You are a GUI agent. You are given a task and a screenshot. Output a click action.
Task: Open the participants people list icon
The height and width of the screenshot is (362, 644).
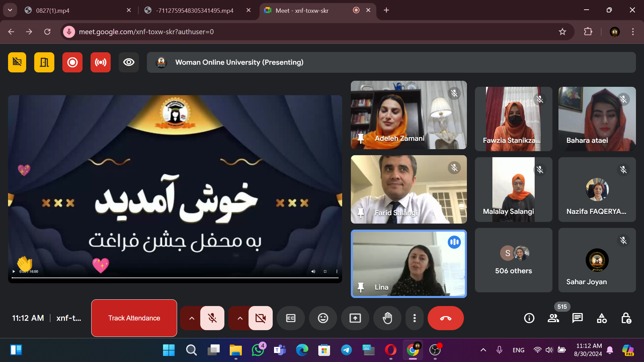[553, 318]
